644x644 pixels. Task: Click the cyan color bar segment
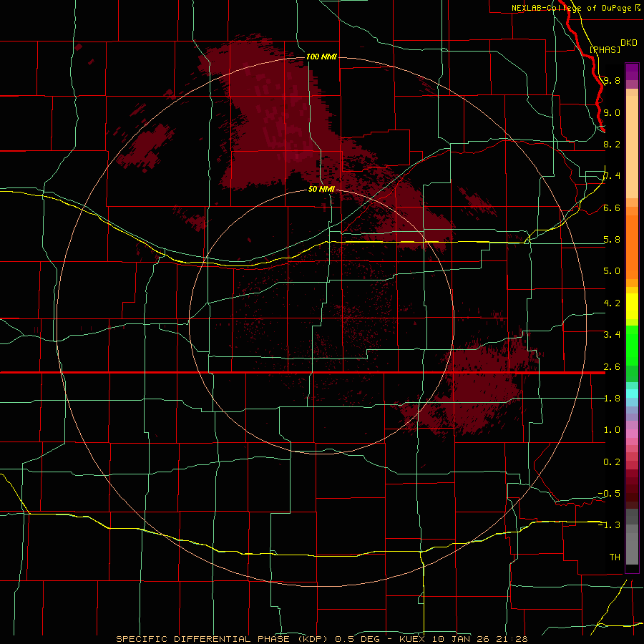[632, 394]
